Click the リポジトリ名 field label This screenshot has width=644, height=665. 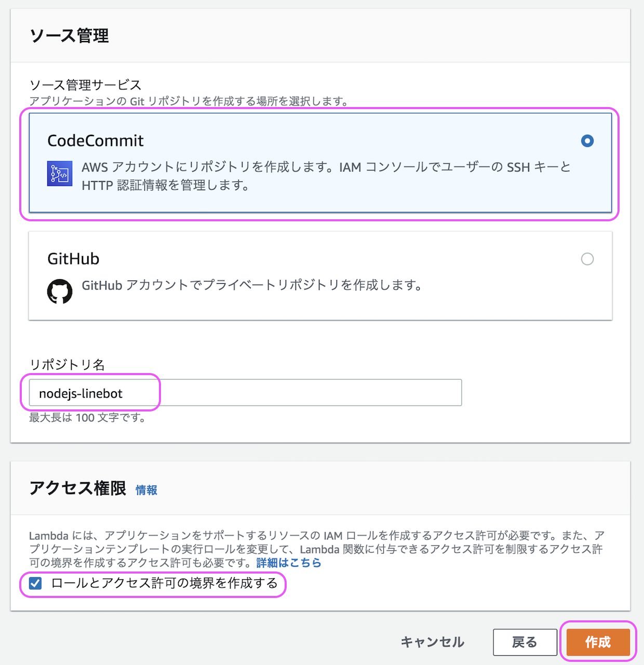click(68, 365)
